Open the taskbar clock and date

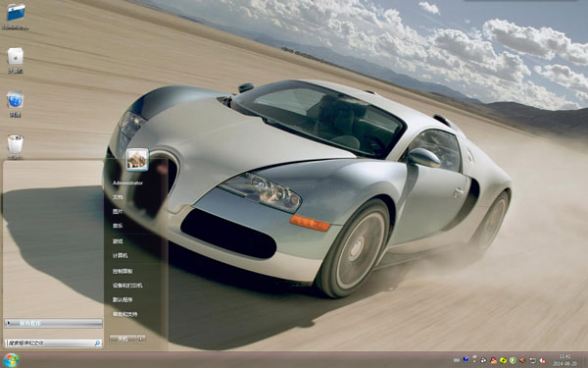tap(565, 360)
